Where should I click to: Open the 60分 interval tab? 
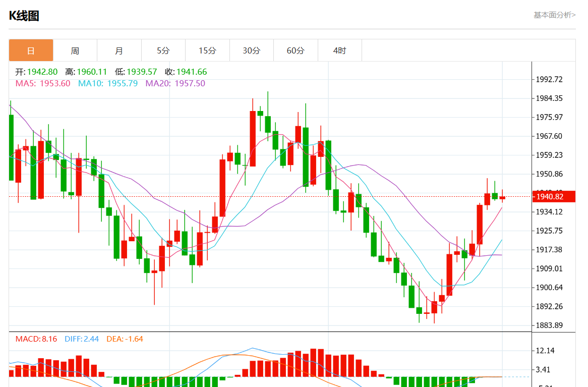pos(296,50)
